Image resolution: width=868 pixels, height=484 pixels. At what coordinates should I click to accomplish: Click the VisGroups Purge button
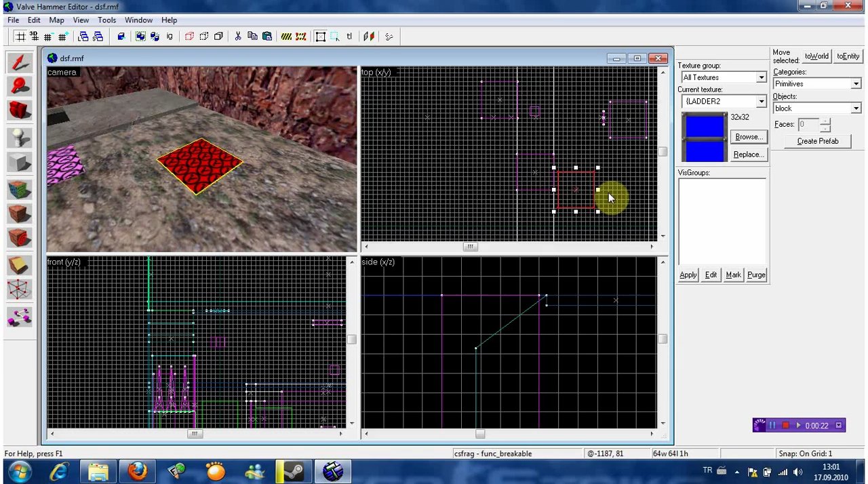coord(756,275)
